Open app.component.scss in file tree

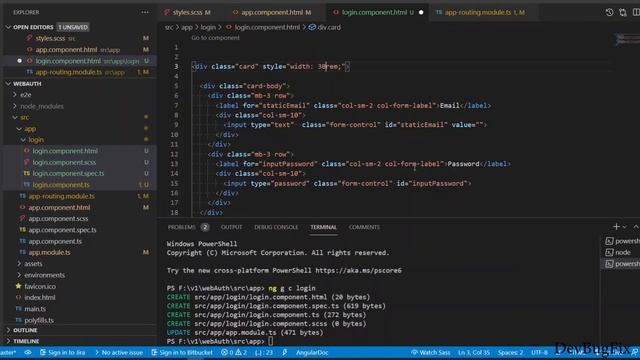point(58,219)
